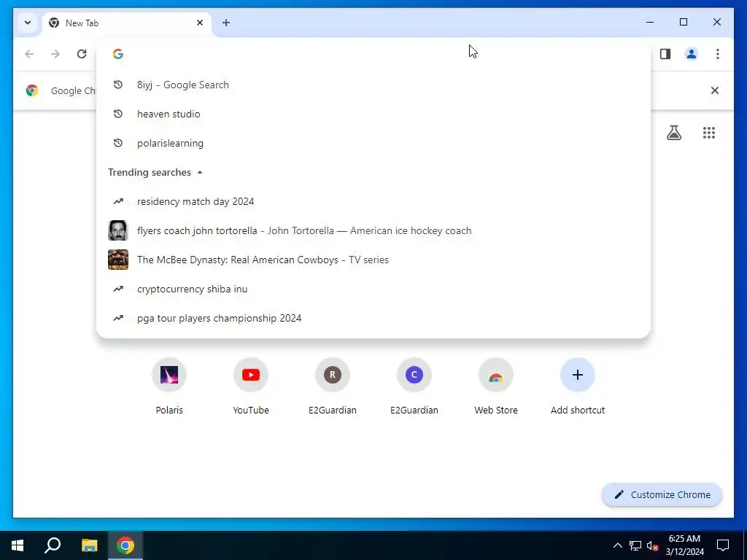Viewport: 747px width, 560px height.
Task: Select The McBee Dynasty suggestion
Action: tap(373, 260)
